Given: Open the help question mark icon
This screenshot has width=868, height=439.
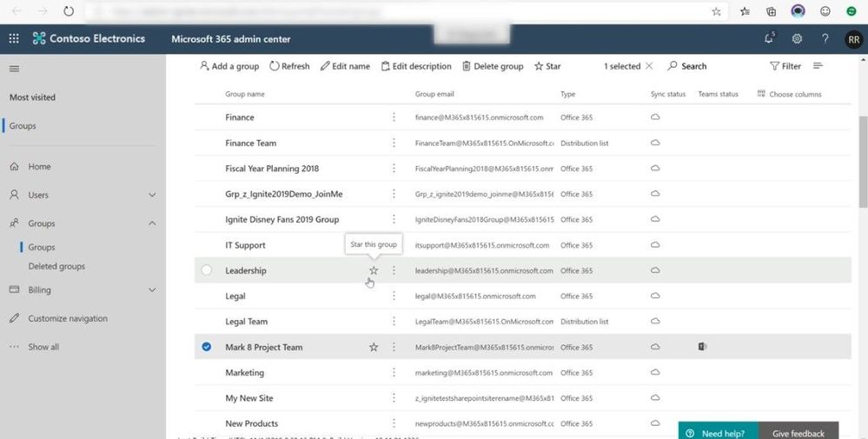Looking at the screenshot, I should (x=825, y=39).
